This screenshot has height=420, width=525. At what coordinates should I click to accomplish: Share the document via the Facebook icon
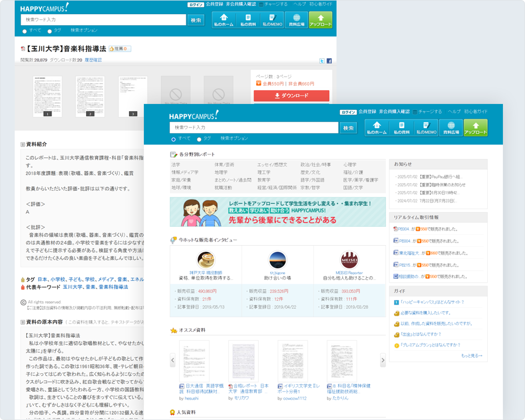[329, 61]
